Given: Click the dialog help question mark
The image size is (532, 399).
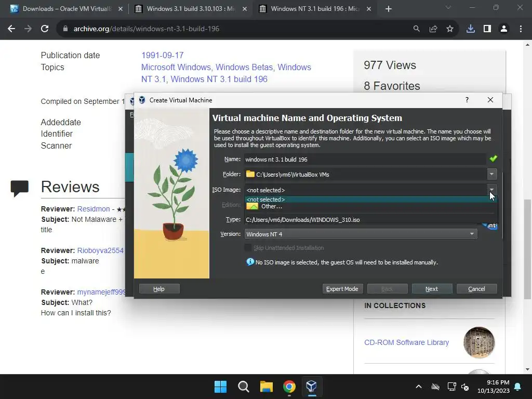Looking at the screenshot, I should pos(467,100).
